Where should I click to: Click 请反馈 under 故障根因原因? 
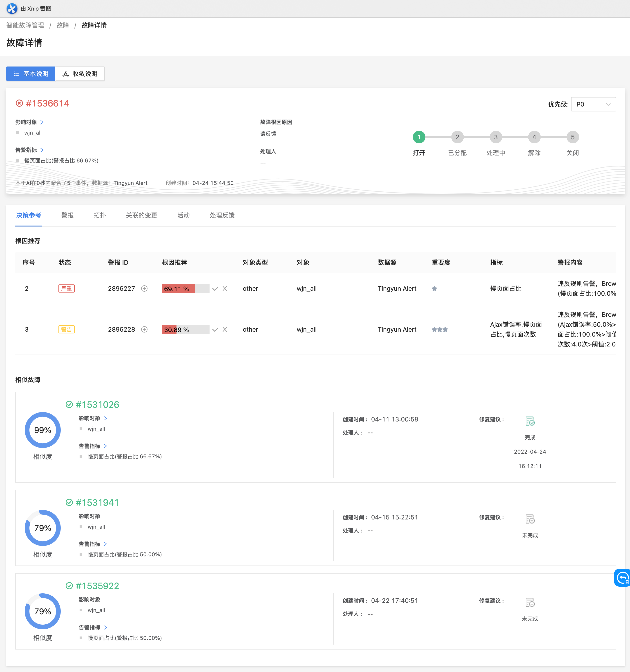pos(268,134)
